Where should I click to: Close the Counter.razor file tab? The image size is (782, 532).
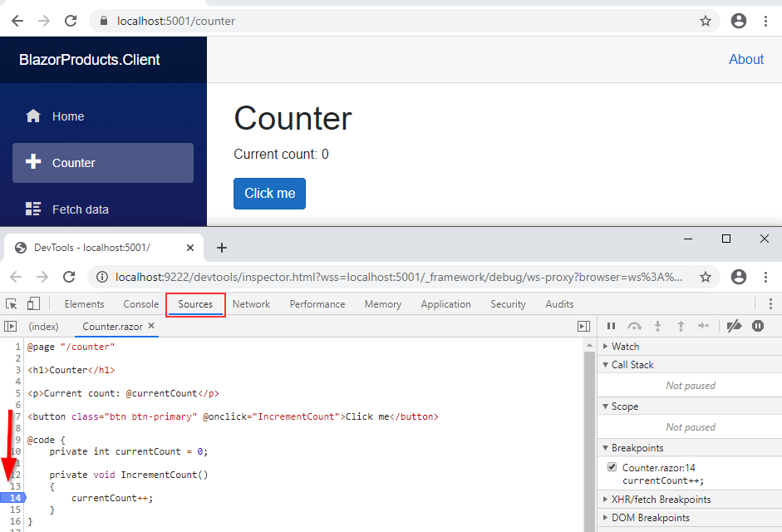click(151, 327)
